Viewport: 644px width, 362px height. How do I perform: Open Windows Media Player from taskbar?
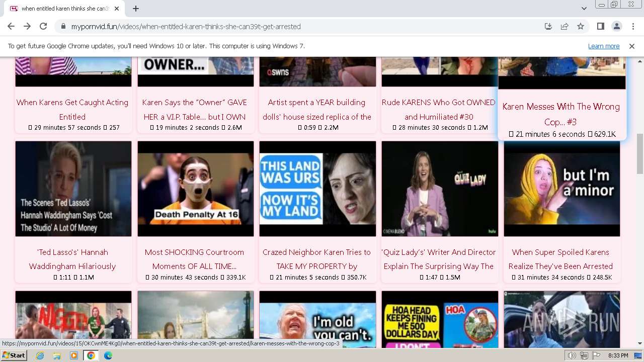(74, 355)
